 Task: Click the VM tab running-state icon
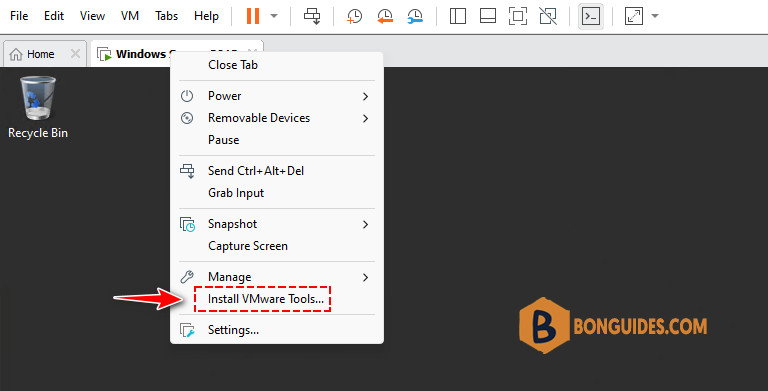[x=104, y=54]
